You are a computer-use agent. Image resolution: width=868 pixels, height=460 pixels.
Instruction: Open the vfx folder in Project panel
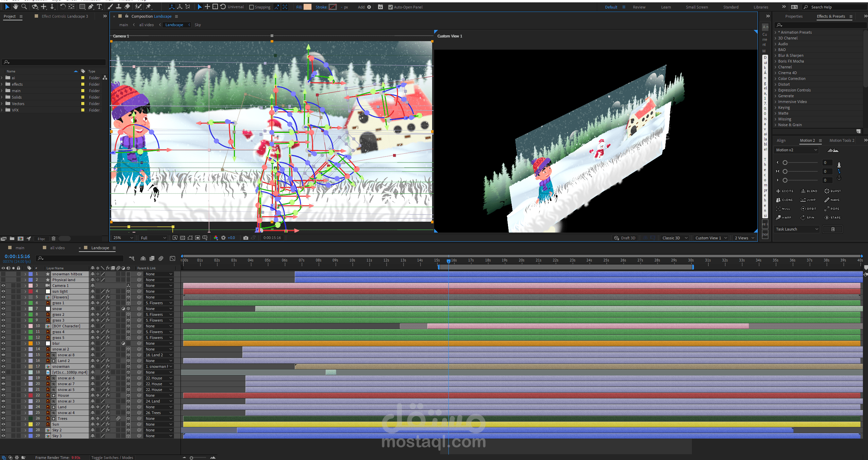(x=15, y=110)
